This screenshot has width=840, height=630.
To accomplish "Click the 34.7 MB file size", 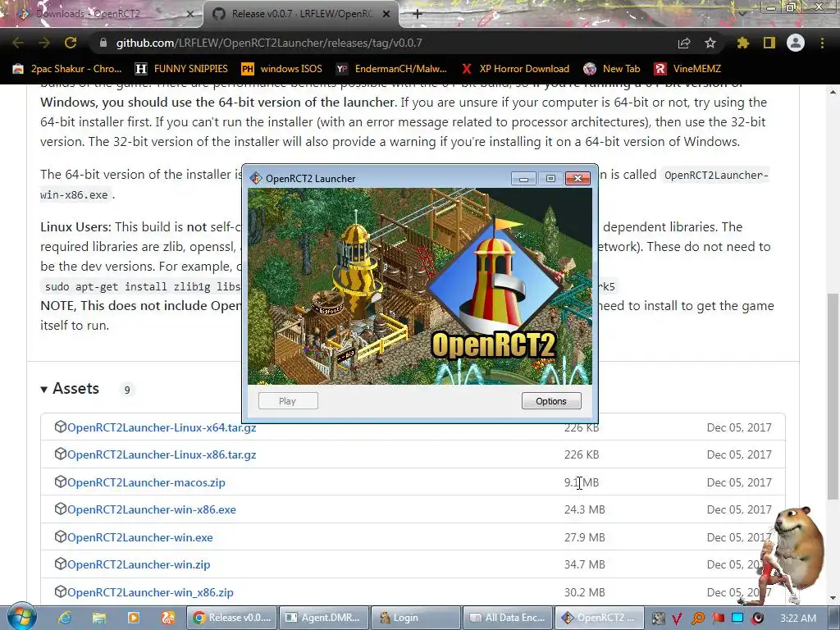I will coord(584,564).
